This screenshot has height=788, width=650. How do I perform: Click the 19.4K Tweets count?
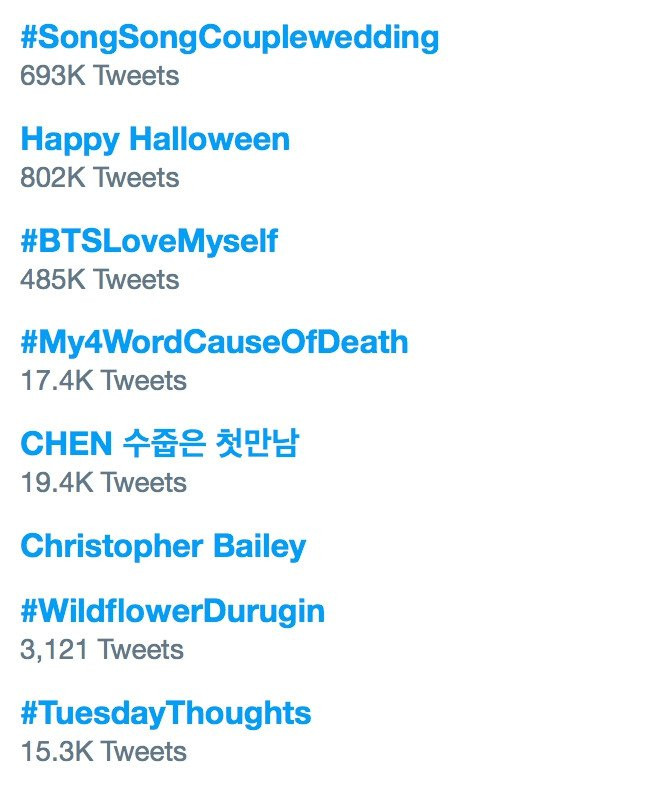(x=103, y=482)
